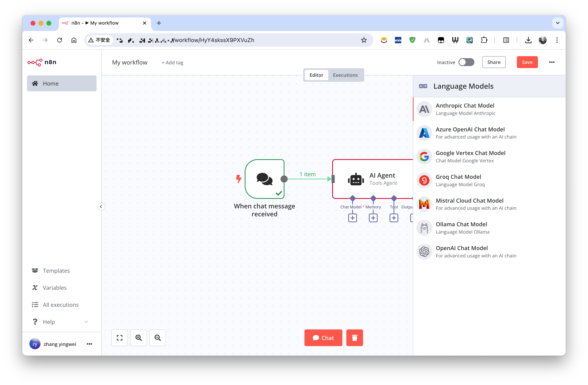Bookmark this page with star
Screen dimensions: 588x385
click(x=364, y=40)
